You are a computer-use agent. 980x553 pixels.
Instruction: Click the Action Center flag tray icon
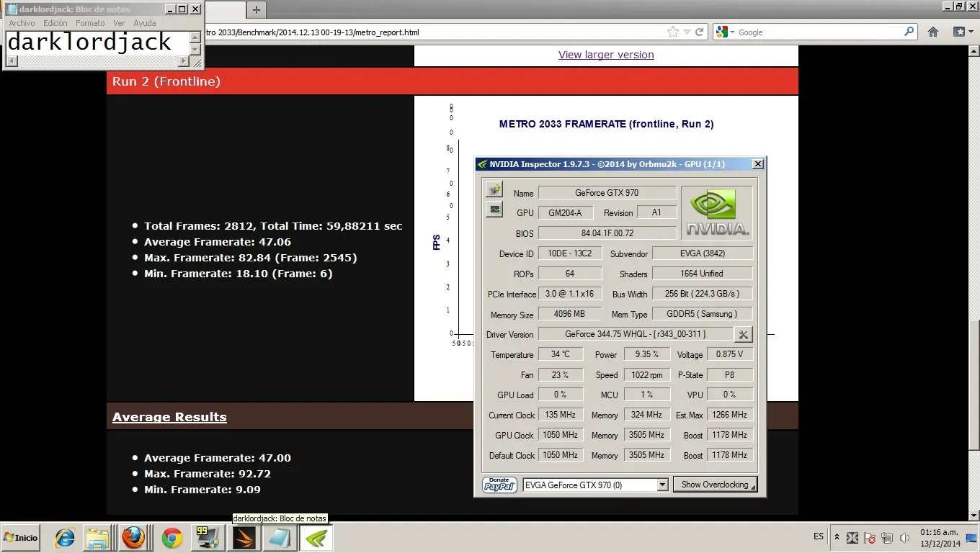[x=870, y=538]
